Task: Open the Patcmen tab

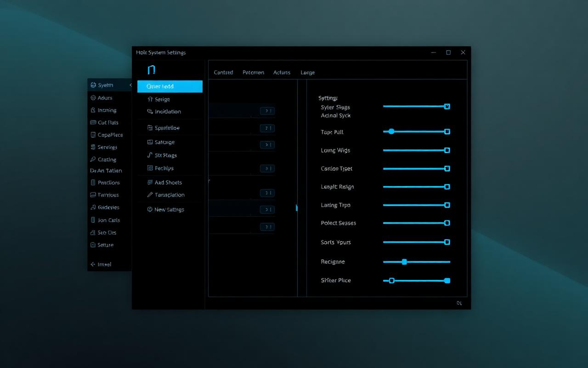Action: (254, 73)
